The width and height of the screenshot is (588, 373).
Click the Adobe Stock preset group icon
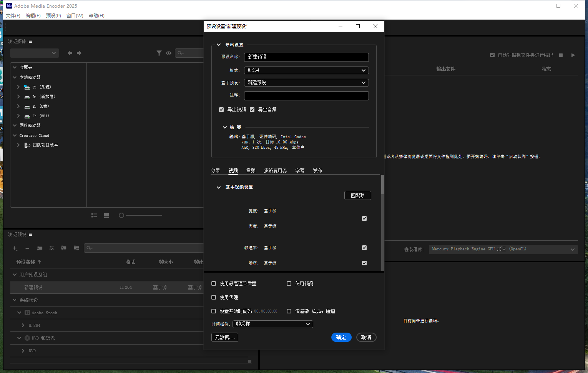click(x=27, y=313)
